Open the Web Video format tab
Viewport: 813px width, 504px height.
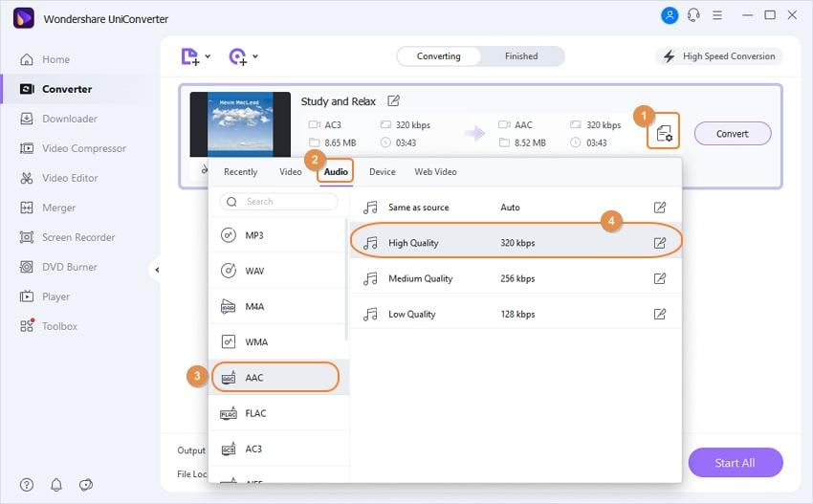435,171
